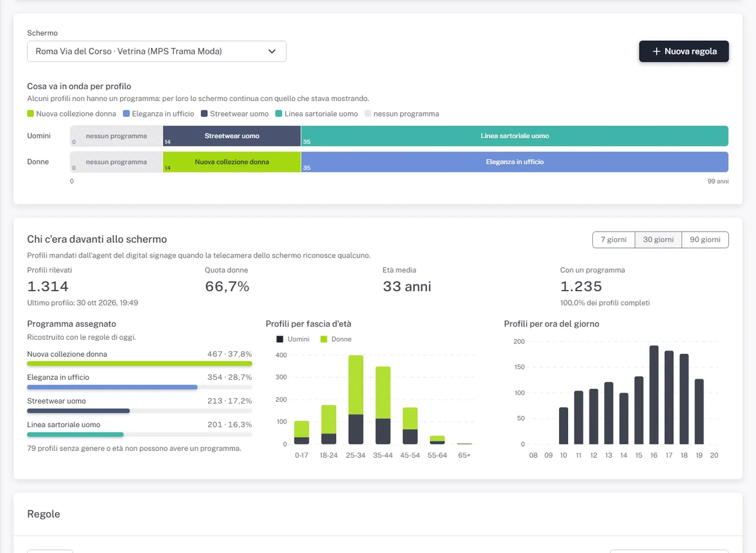The image size is (756, 553).
Task: Click Linea sartoriale uomo legend swatch
Action: point(279,113)
